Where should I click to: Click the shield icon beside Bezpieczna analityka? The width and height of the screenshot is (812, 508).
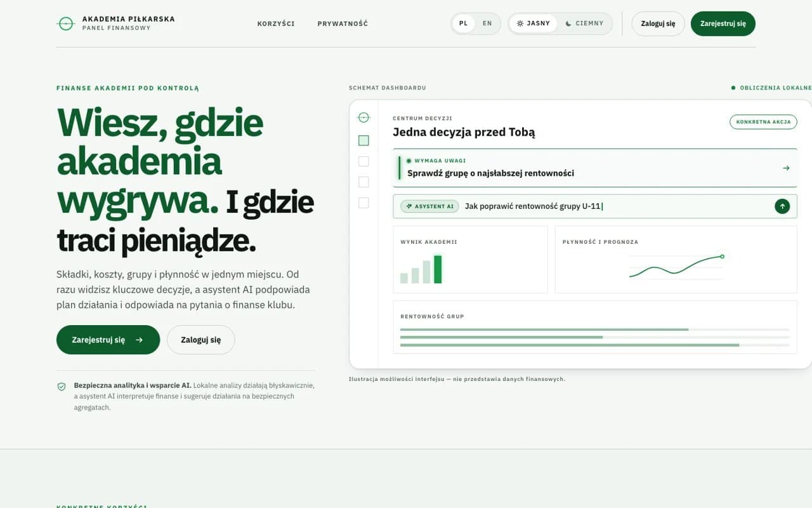point(62,386)
